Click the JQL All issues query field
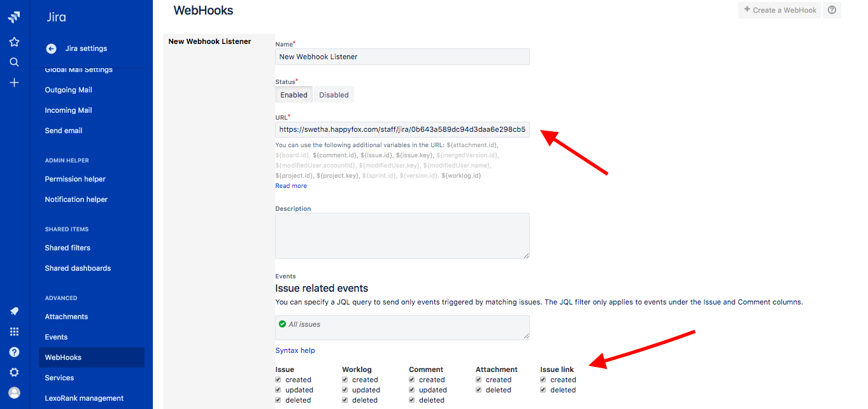The width and height of the screenshot is (868, 409). [402, 327]
